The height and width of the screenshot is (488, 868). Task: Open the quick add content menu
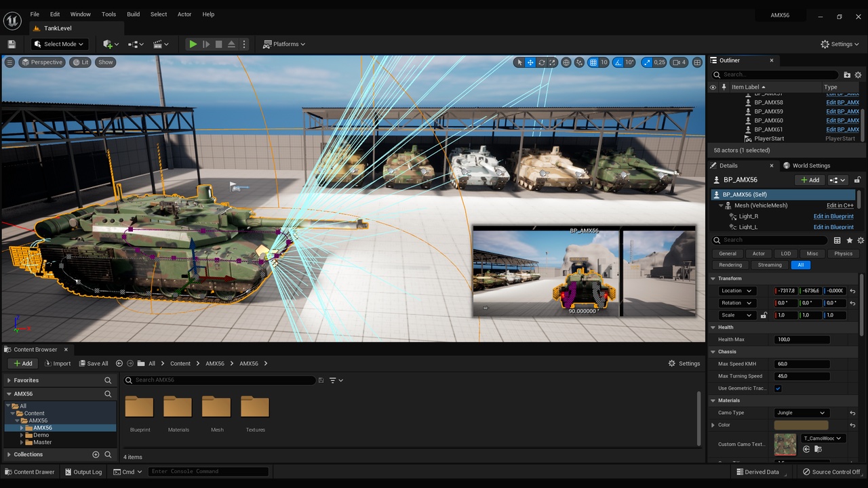[x=111, y=44]
